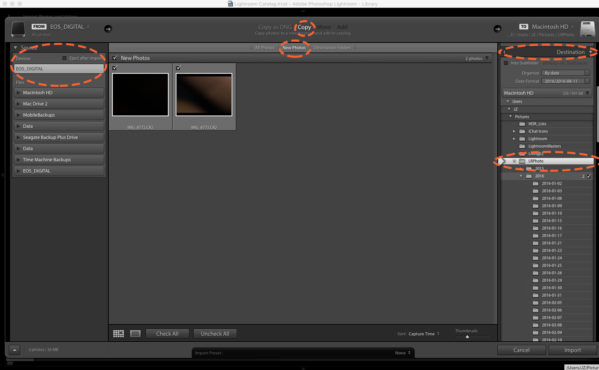The image size is (599, 370).
Task: Uncheck the second photo thumbnail checkbox
Action: coord(178,68)
